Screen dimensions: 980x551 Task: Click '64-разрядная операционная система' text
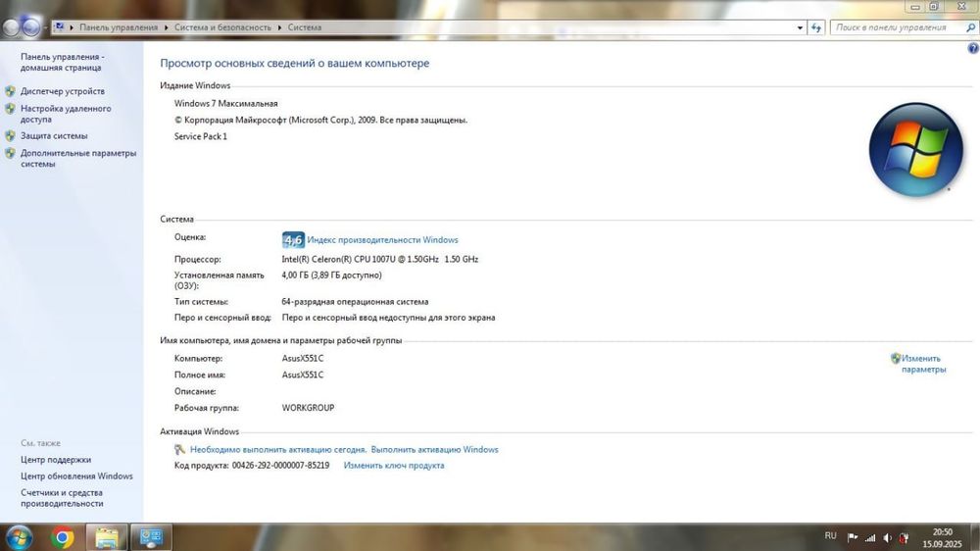(355, 301)
